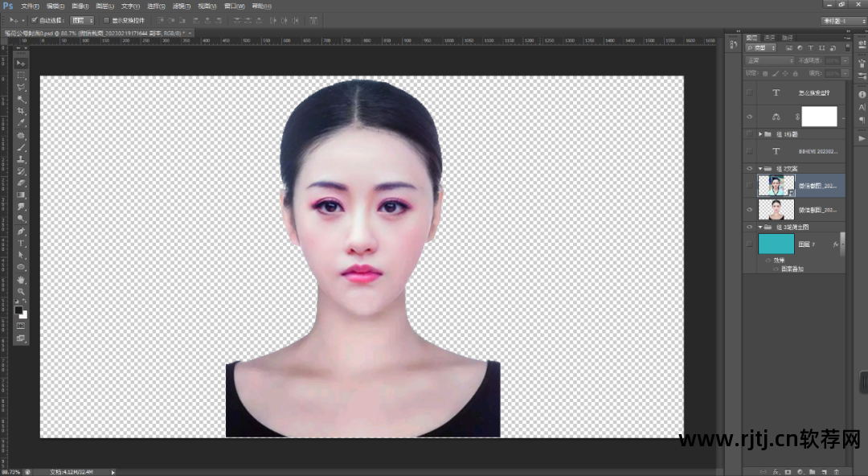Open the 滤镜 menu
The image size is (868, 476).
[182, 6]
